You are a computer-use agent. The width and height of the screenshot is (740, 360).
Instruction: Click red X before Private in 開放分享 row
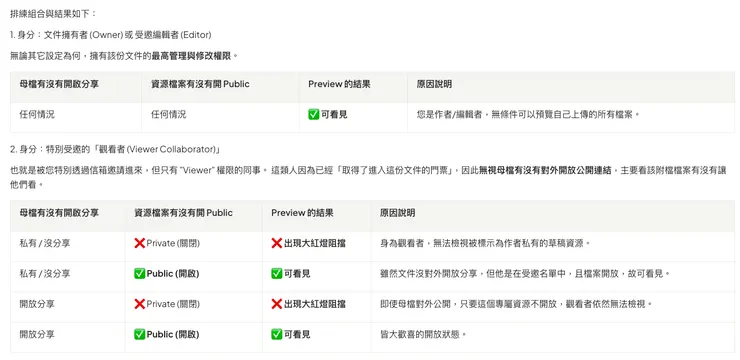(140, 304)
